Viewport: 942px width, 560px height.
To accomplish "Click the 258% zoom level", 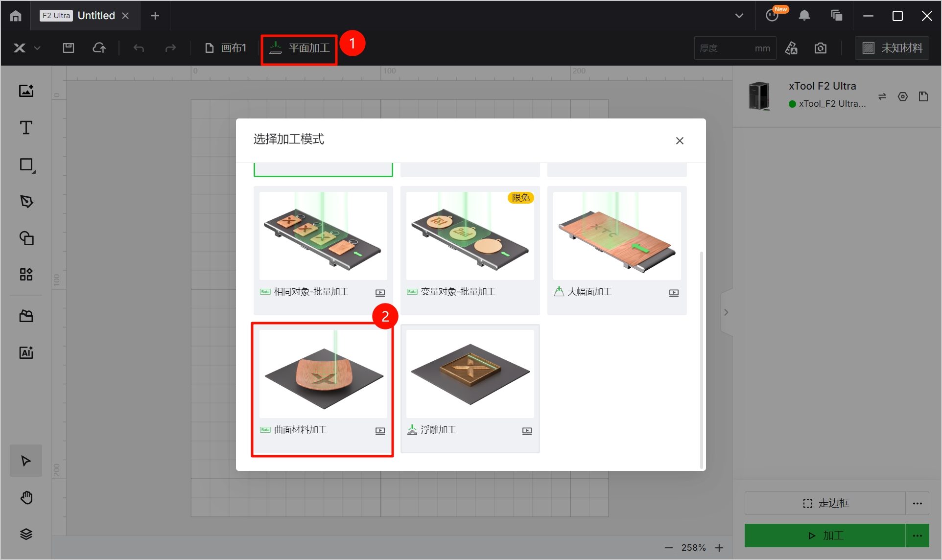I will [694, 548].
